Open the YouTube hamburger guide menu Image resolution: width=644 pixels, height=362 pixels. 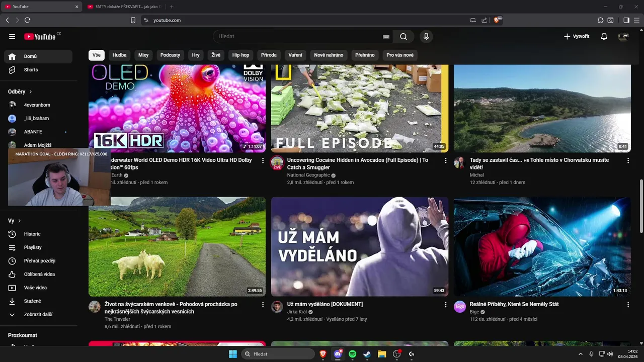click(12, 36)
